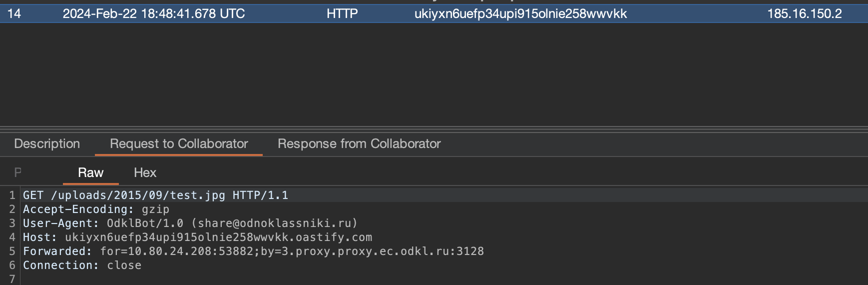Switch to the Hex view tab
The image size is (868, 285).
pos(145,173)
